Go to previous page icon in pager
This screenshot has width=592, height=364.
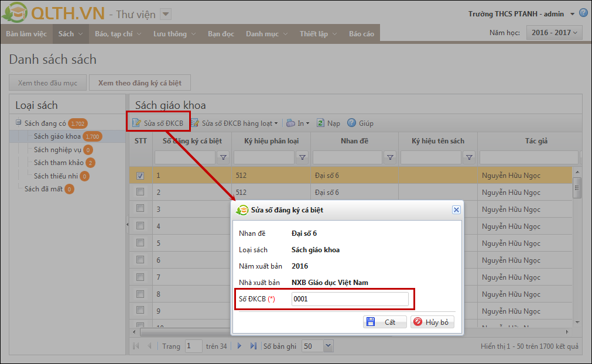[149, 346]
